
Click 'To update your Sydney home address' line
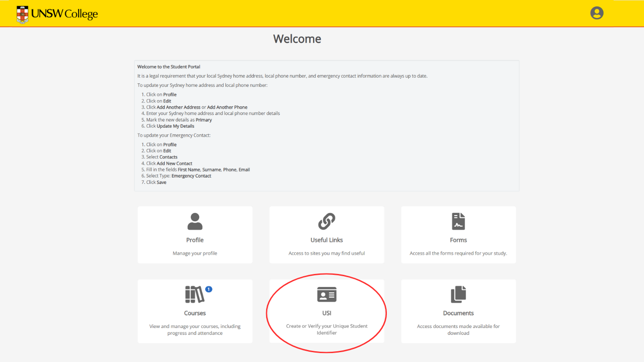click(x=202, y=85)
